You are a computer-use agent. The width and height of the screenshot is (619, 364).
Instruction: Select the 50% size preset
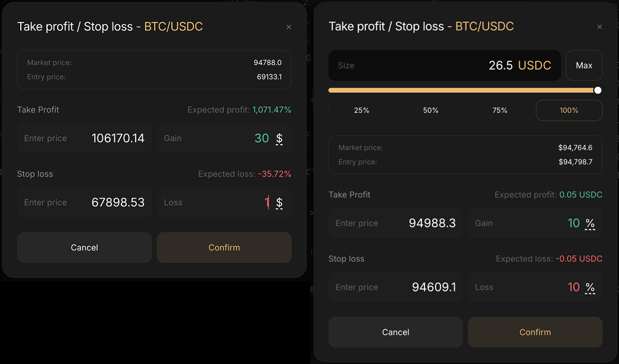[x=430, y=110]
